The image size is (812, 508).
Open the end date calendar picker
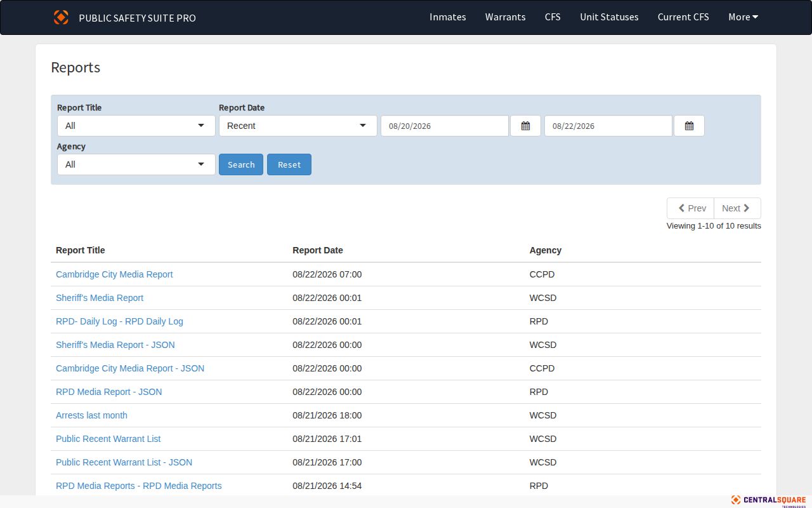(689, 126)
